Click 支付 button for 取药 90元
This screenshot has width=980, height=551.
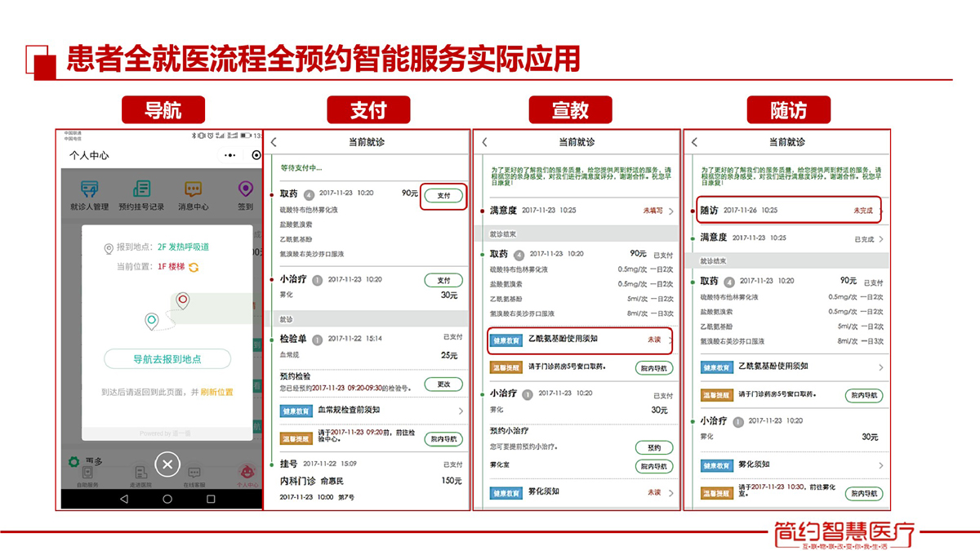(x=443, y=196)
